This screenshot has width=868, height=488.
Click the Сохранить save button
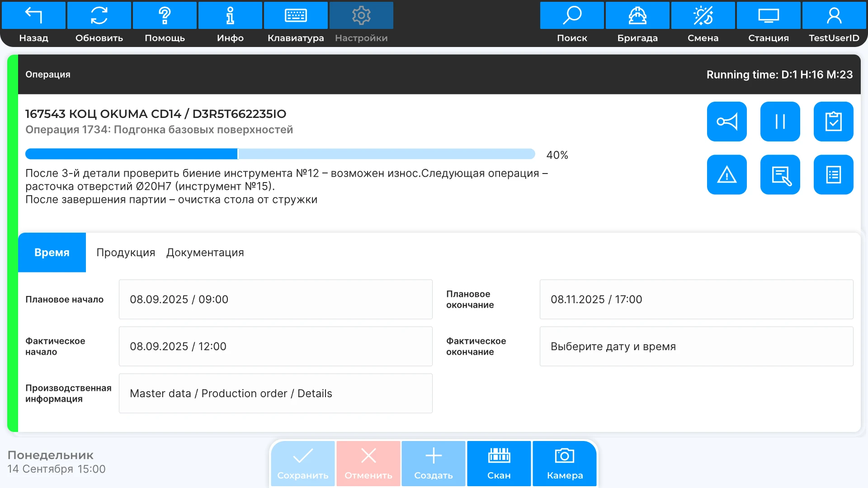point(303,464)
